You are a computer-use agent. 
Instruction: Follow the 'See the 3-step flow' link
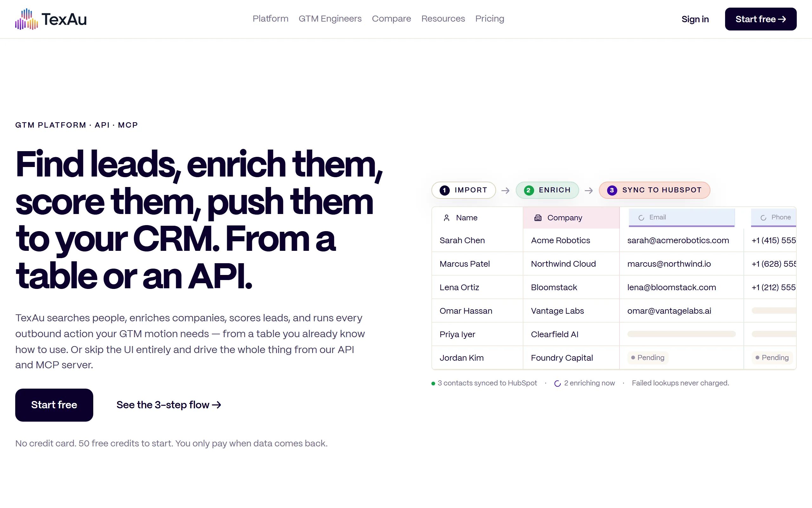pyautogui.click(x=169, y=405)
